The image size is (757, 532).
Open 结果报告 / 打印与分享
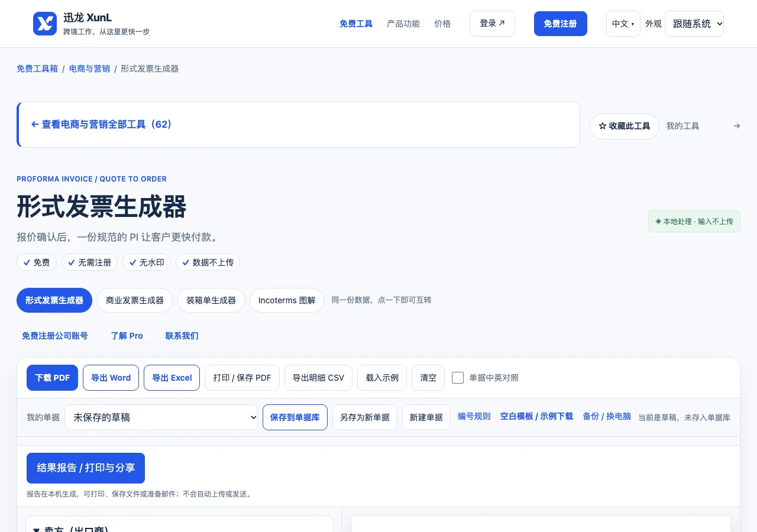pos(86,468)
